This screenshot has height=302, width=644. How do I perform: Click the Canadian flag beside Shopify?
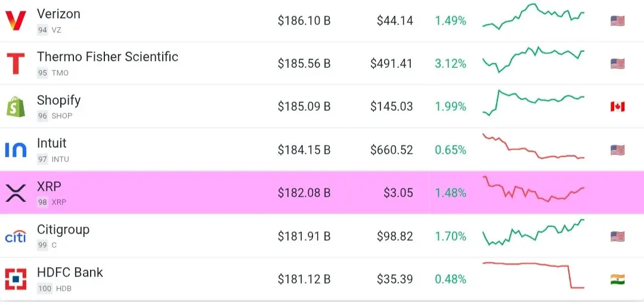pyautogui.click(x=617, y=107)
